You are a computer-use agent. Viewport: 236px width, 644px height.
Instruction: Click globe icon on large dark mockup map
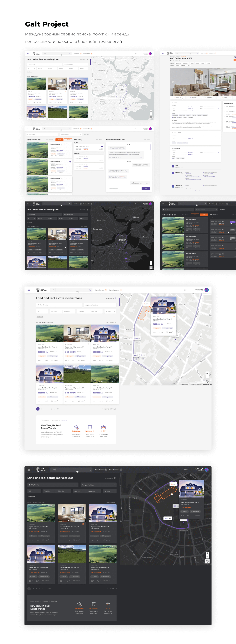point(207,561)
